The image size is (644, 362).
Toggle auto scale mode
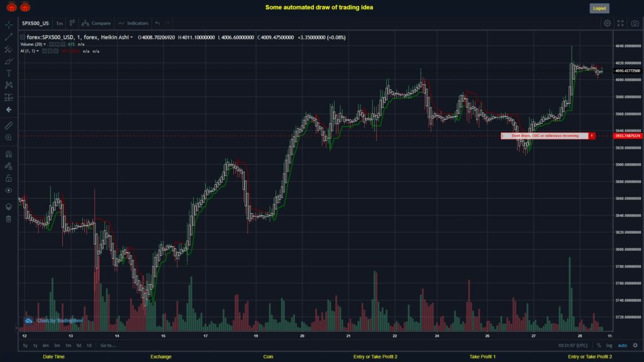click(x=623, y=346)
